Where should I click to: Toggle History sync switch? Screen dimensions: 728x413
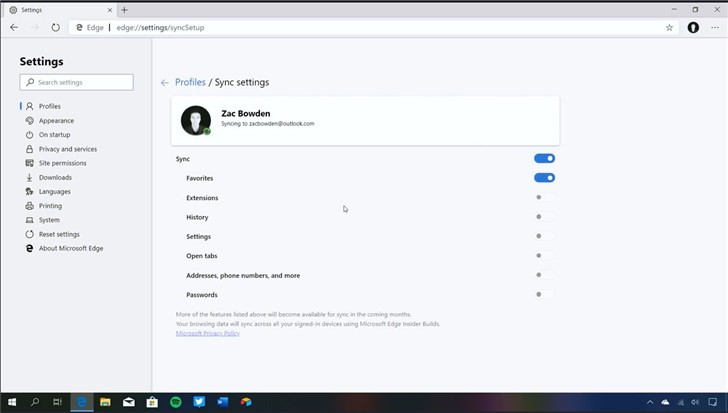544,217
